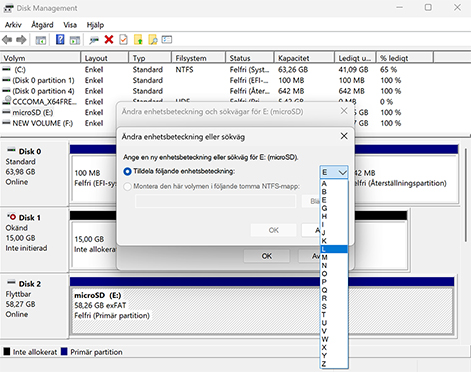The height and width of the screenshot is (372, 471).
Task: Click the Disk 2 drive icon
Action: (x=11, y=283)
